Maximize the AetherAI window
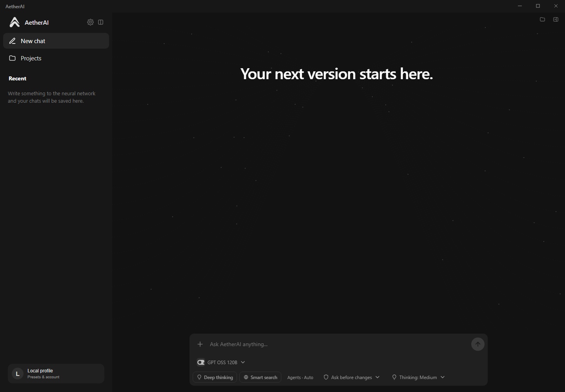This screenshot has width=565, height=392. (x=538, y=6)
